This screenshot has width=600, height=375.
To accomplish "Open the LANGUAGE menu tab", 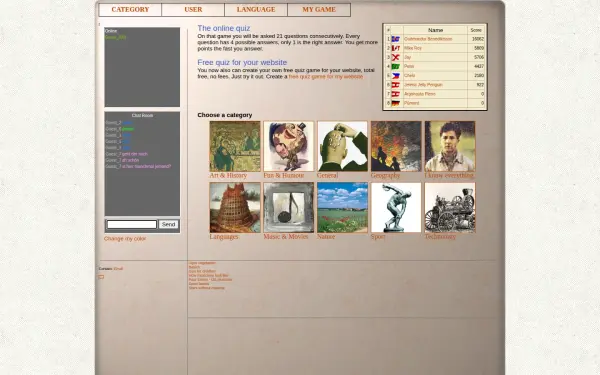I will pos(256,10).
